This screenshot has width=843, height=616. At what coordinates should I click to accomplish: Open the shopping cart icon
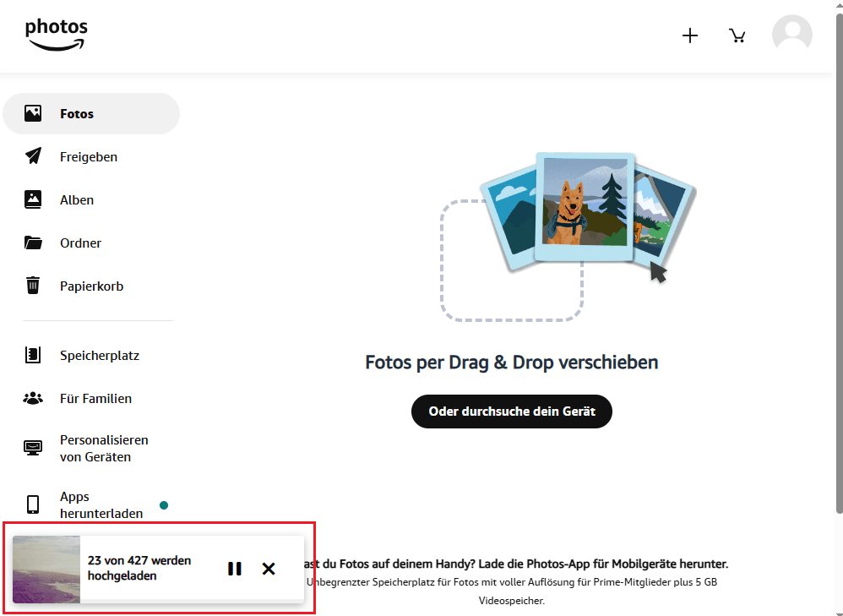737,36
